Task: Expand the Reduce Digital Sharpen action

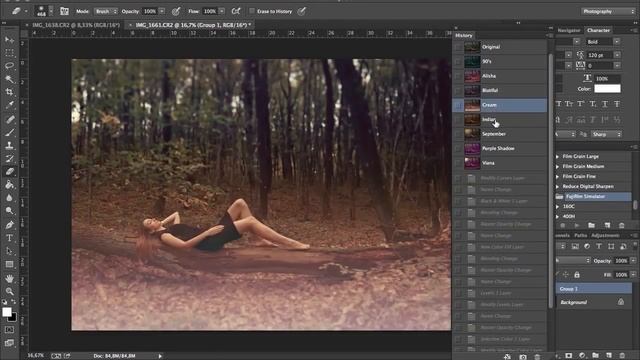Action: coord(558,187)
